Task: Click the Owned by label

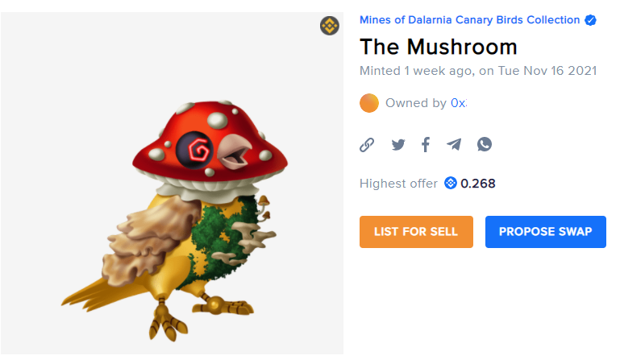Action: coord(416,103)
